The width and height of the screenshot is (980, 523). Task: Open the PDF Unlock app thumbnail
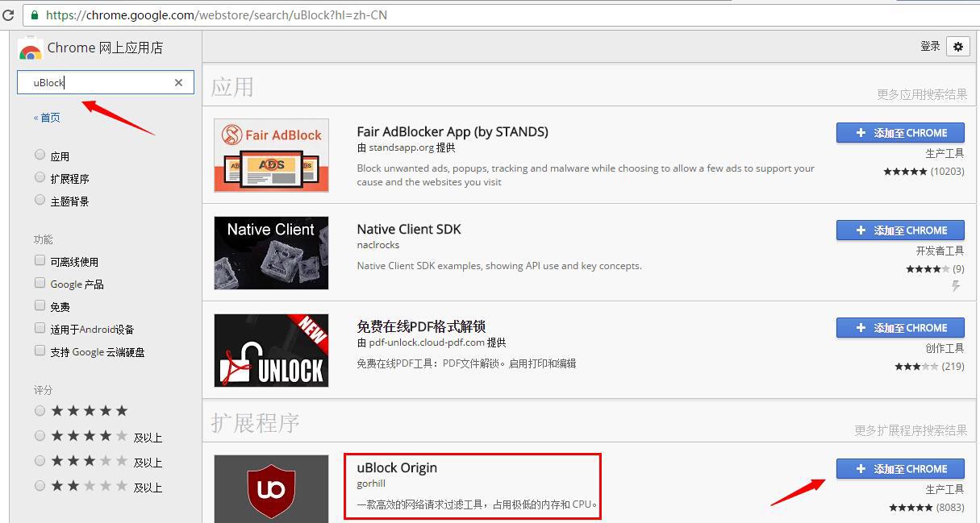point(271,351)
